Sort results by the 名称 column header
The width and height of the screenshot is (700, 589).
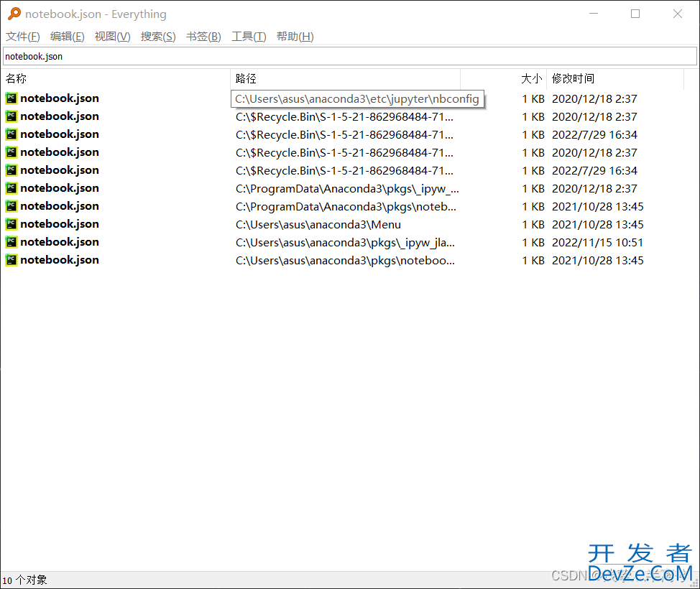tap(116, 78)
